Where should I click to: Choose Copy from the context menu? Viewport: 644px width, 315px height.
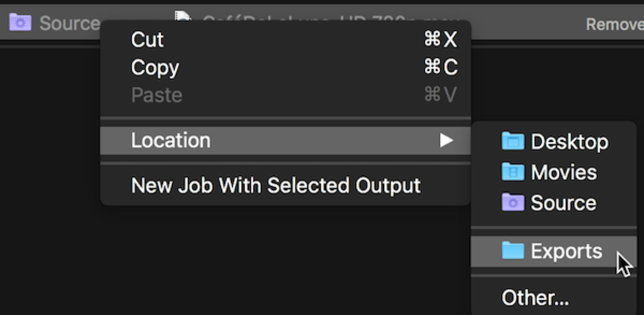click(155, 67)
